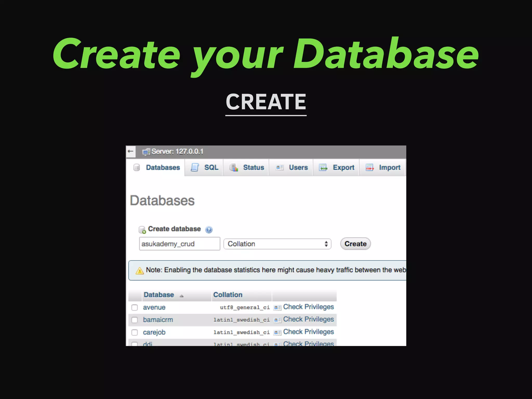Click the Databases page heading

coord(162,201)
